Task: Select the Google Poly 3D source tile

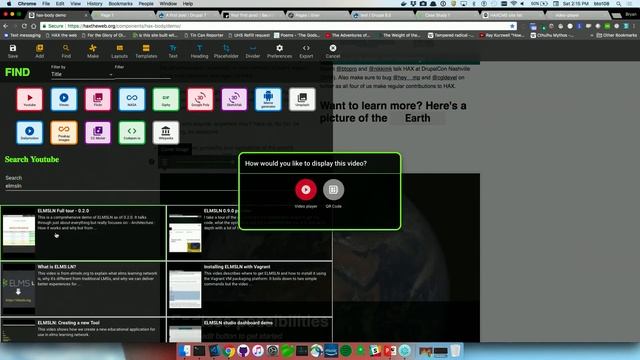Action: point(200,99)
